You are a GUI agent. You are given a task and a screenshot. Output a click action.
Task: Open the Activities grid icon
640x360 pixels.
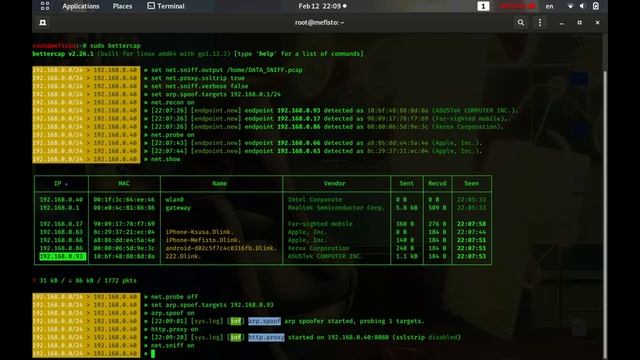(45, 6)
